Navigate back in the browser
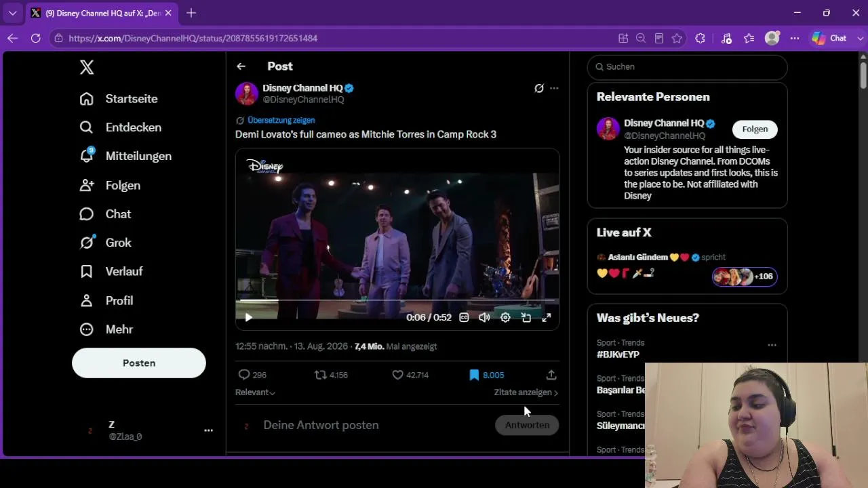This screenshot has height=488, width=868. pyautogui.click(x=12, y=39)
